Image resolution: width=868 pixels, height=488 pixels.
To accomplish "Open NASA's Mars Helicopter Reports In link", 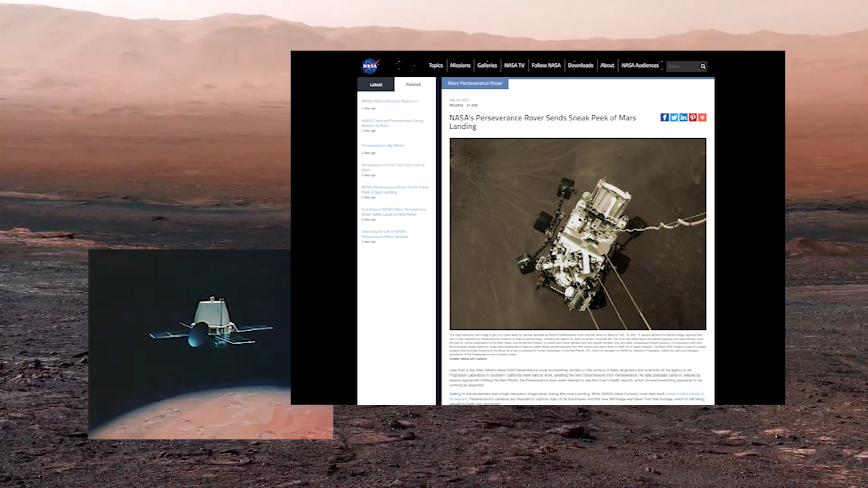I will coord(390,101).
